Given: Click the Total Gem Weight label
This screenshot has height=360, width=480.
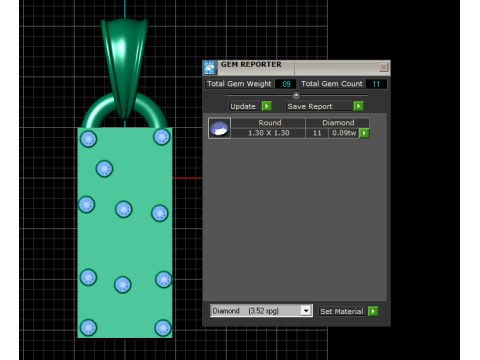Looking at the screenshot, I should pyautogui.click(x=239, y=84).
